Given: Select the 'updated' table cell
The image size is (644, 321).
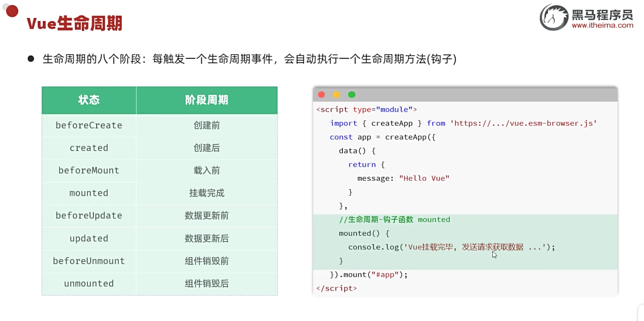Looking at the screenshot, I should [x=89, y=238].
